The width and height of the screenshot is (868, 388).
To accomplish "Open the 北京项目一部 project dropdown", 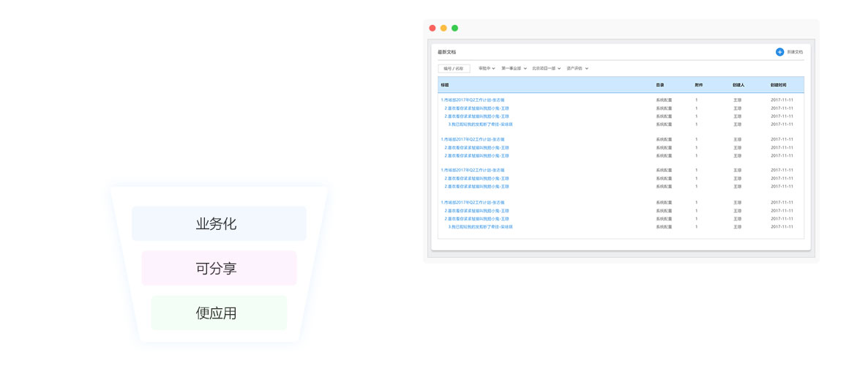I will point(546,69).
